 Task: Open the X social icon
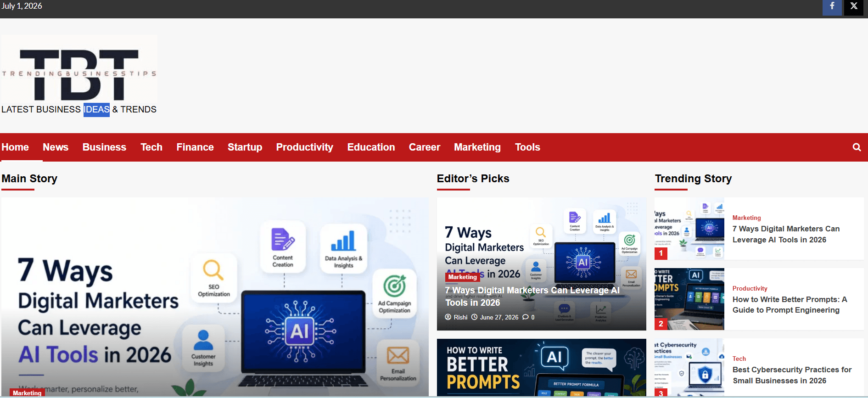point(854,7)
